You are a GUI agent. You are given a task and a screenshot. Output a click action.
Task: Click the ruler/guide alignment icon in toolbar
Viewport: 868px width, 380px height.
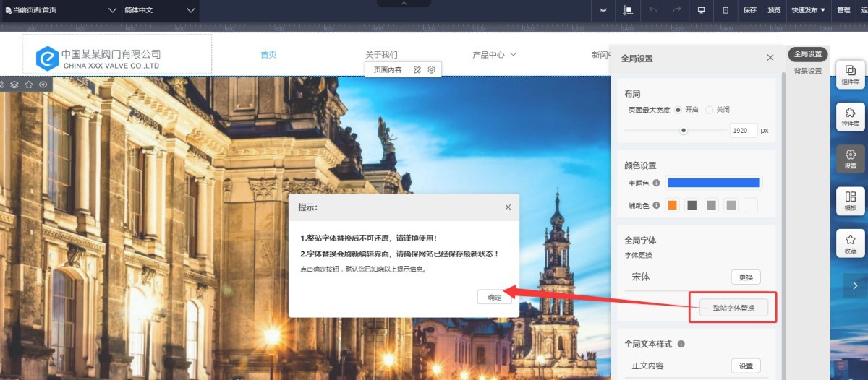(x=628, y=10)
